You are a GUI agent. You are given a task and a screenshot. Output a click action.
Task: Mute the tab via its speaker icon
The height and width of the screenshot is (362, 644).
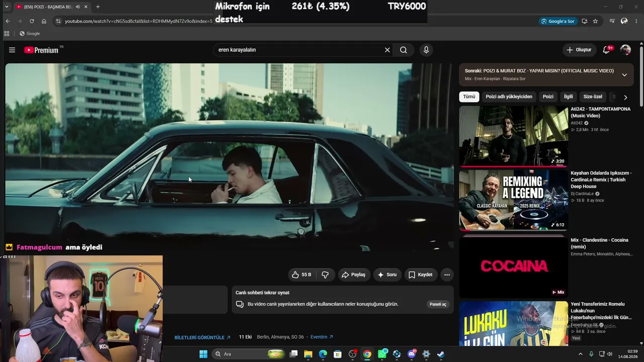click(x=78, y=7)
